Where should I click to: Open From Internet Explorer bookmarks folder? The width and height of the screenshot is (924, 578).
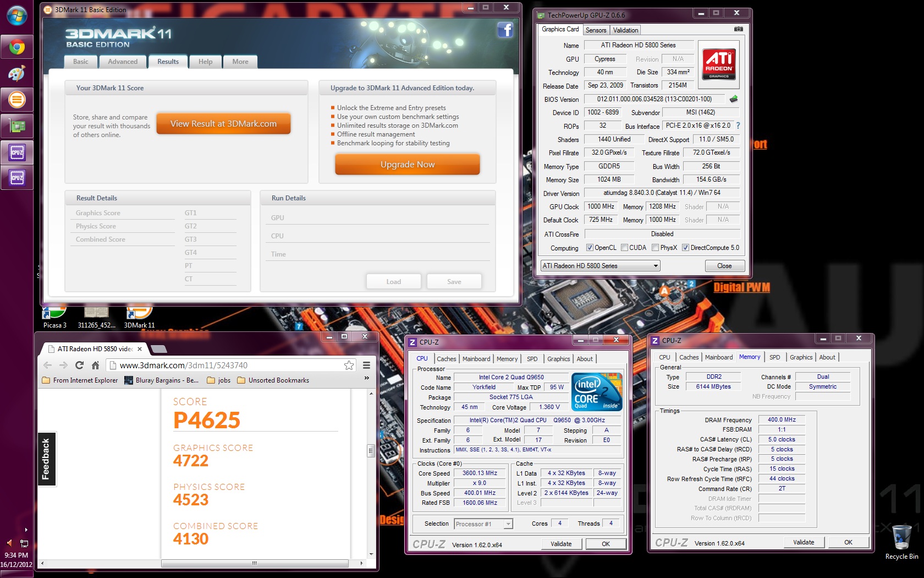coord(80,380)
